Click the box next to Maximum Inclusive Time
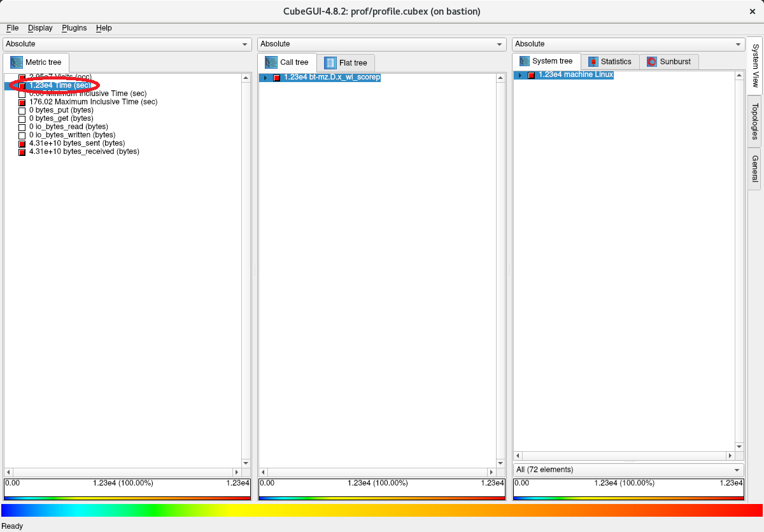Viewport: 764px width, 532px height. pyautogui.click(x=22, y=102)
